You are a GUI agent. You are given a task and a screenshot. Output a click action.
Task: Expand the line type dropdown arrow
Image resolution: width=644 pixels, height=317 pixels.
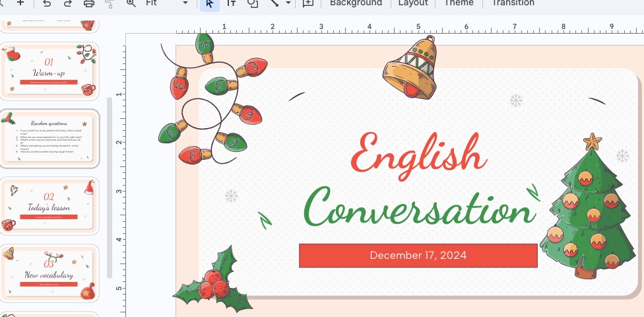coord(288,3)
